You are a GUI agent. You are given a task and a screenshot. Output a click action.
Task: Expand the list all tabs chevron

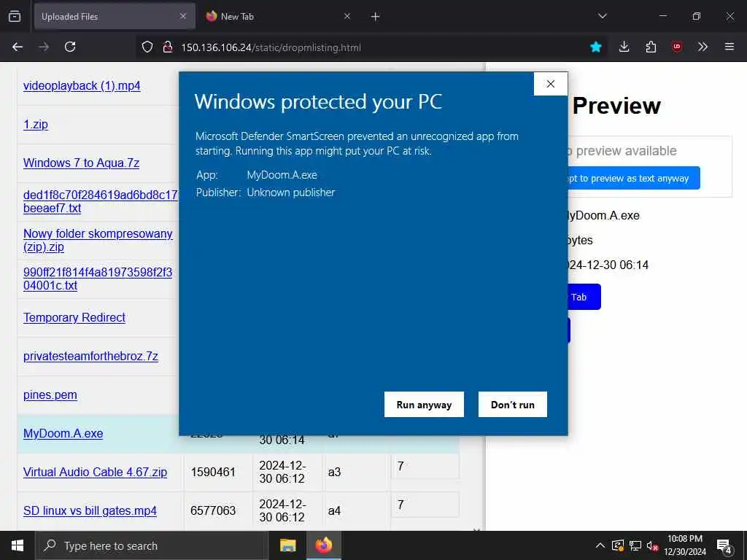tap(602, 16)
